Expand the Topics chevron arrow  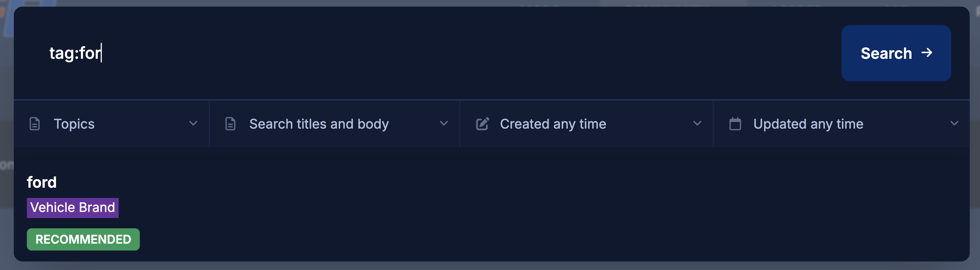(x=193, y=123)
